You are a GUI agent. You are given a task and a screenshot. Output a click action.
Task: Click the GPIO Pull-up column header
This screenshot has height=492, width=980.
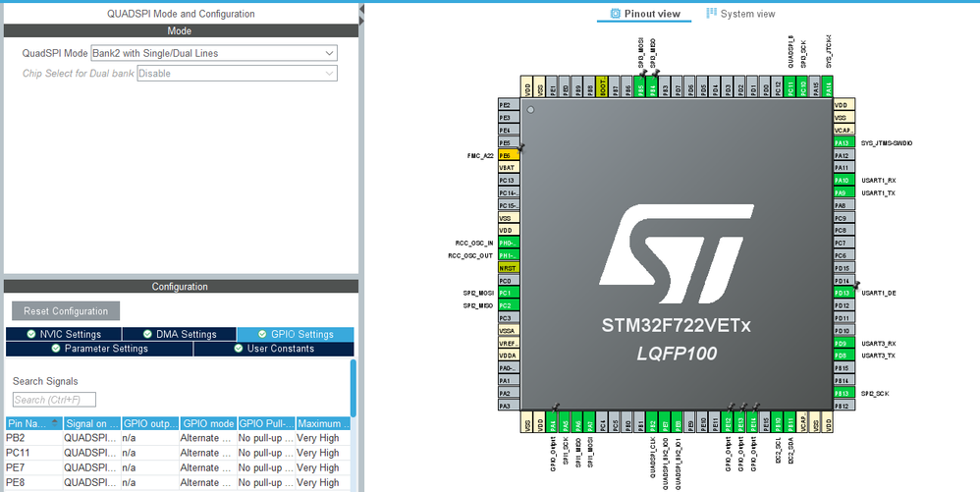click(266, 423)
